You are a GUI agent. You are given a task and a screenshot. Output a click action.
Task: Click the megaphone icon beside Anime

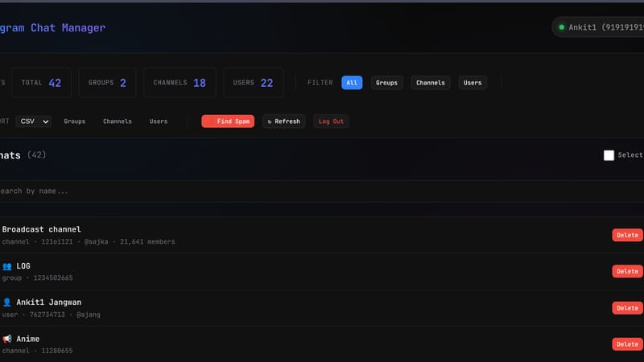(7, 339)
